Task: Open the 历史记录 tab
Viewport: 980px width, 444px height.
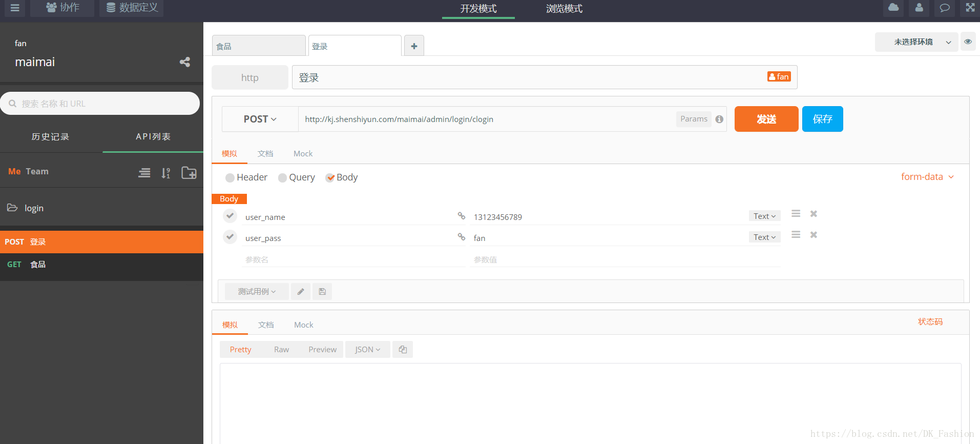Action: pyautogui.click(x=50, y=136)
